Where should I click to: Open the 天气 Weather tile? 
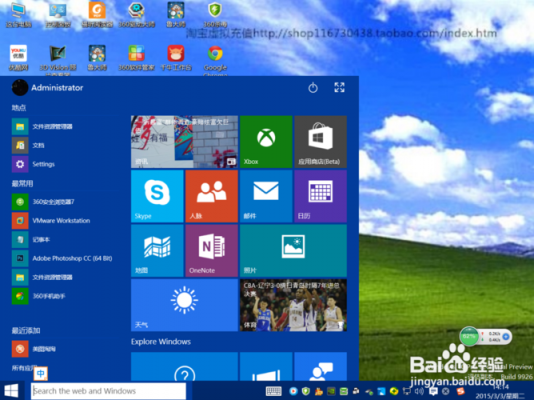184,305
